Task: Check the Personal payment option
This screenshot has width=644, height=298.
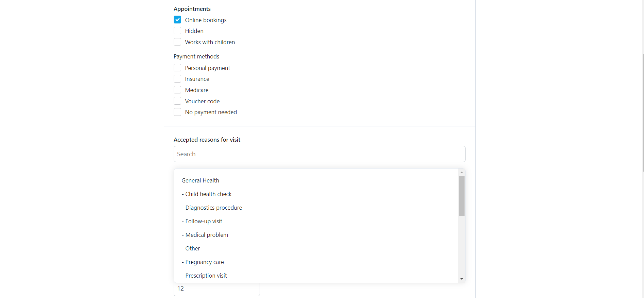Action: coord(177,68)
